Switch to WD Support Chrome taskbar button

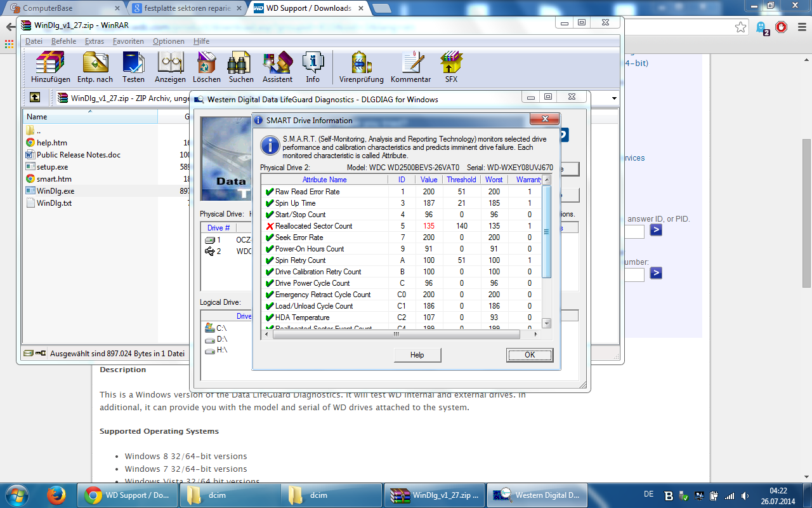tap(128, 495)
